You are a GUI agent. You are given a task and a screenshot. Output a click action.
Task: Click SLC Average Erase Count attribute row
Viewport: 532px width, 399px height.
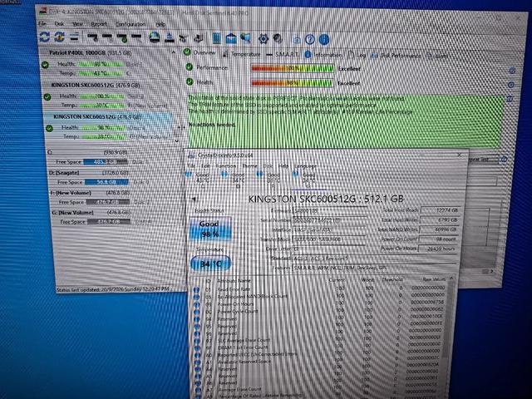pyautogui.click(x=319, y=340)
